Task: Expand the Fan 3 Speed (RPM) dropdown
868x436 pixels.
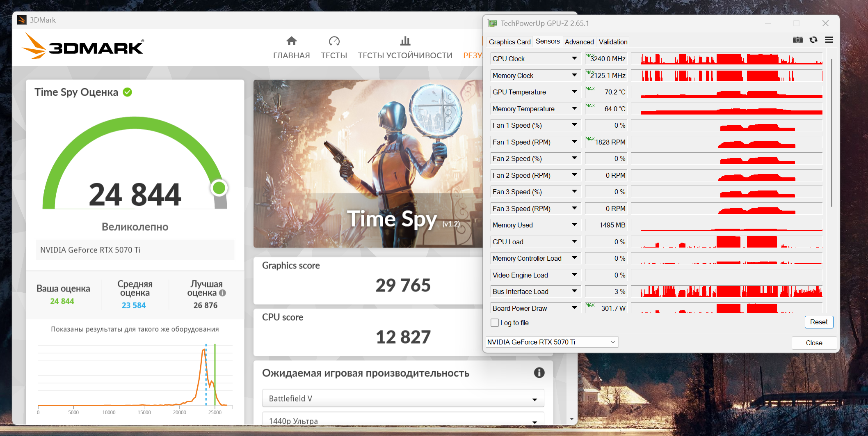Action: (x=574, y=209)
